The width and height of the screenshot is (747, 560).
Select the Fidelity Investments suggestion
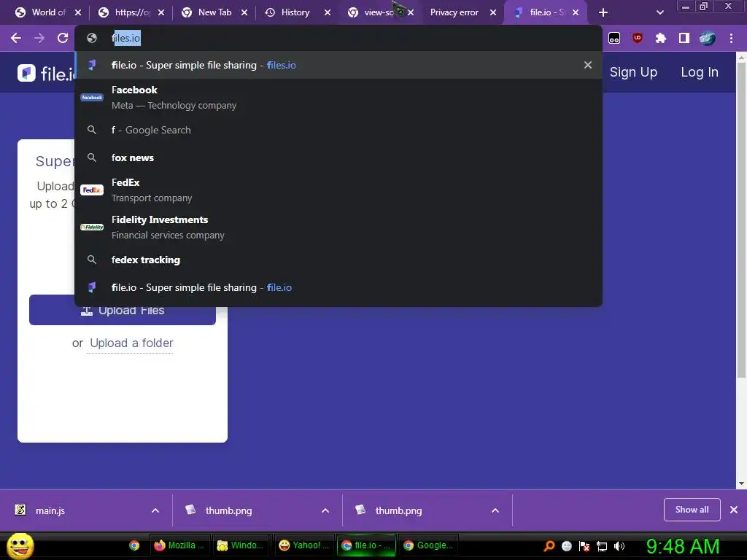point(338,227)
